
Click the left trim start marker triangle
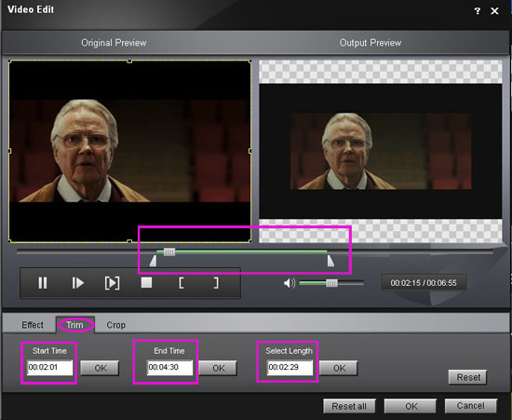coord(154,261)
